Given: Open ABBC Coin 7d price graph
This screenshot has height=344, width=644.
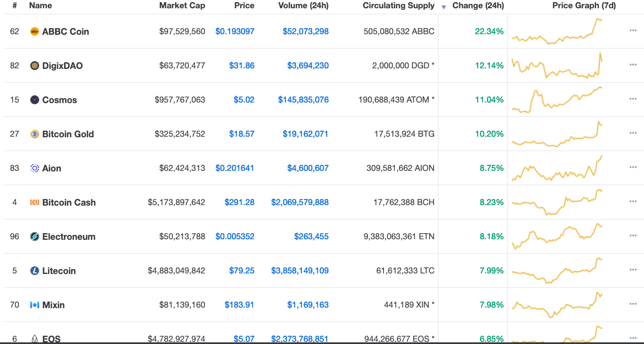Looking at the screenshot, I should 557,31.
